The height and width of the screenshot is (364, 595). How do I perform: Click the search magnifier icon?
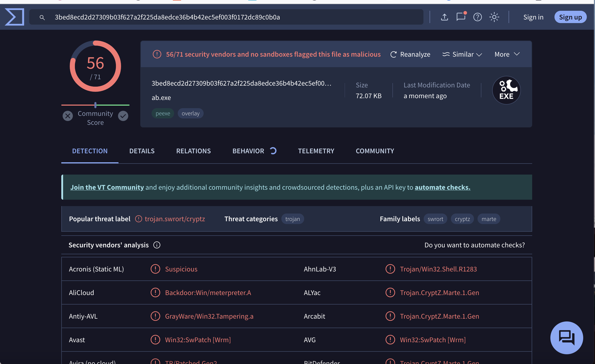click(x=42, y=17)
